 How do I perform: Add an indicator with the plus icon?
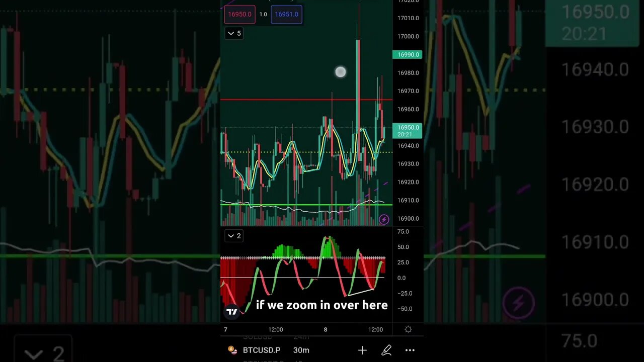point(362,350)
